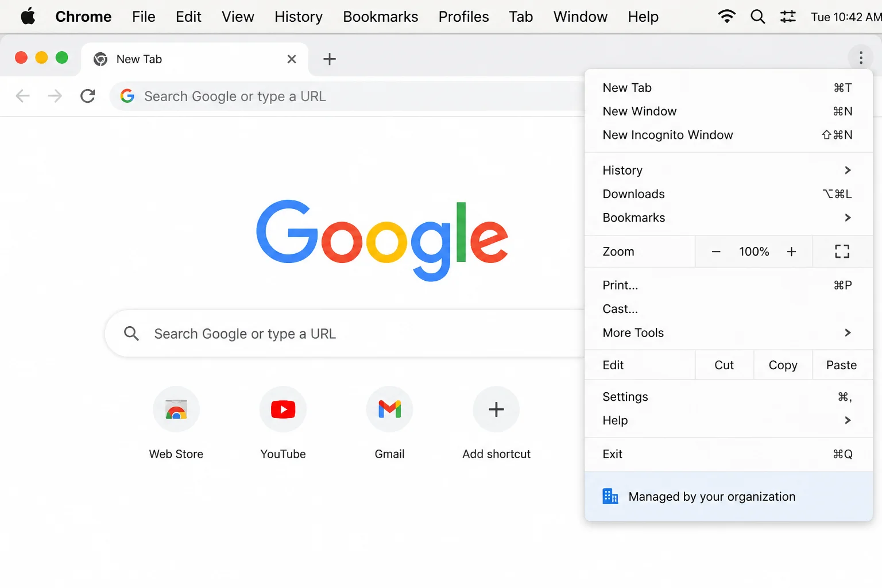This screenshot has height=588, width=882.
Task: Open the Chrome three-dot menu button
Action: coord(860,57)
